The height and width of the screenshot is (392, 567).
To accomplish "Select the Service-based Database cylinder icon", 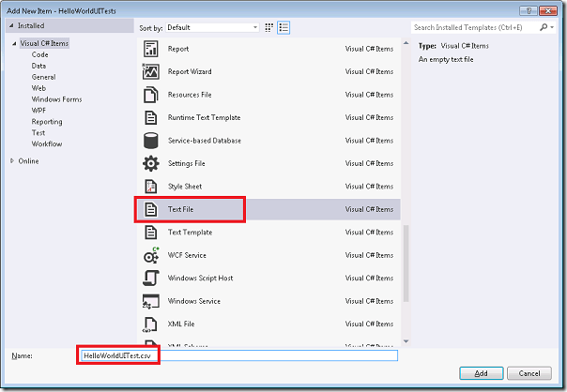I will [x=151, y=141].
